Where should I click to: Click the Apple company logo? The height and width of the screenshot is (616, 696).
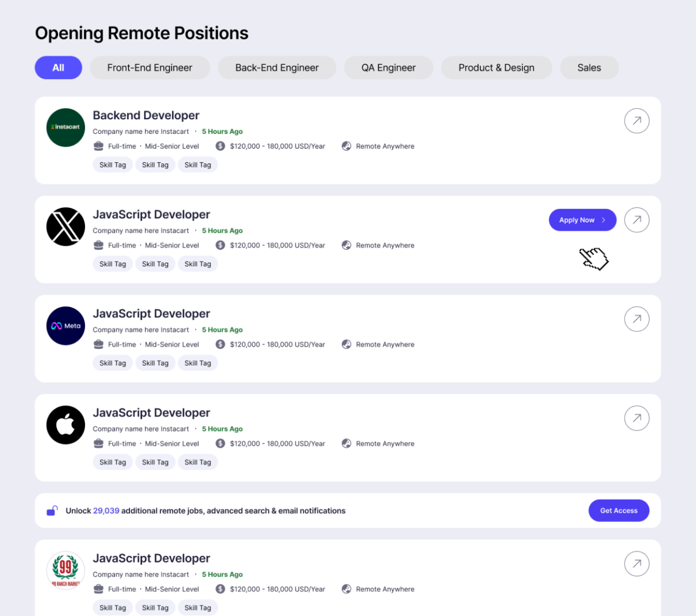click(66, 425)
